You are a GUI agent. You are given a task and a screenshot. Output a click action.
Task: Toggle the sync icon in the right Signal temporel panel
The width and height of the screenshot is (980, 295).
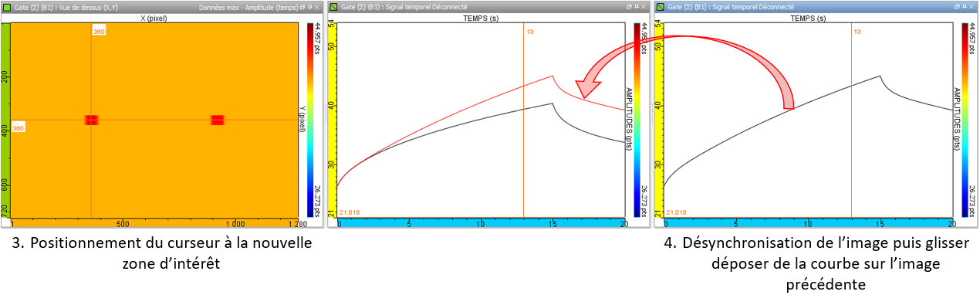[660, 7]
